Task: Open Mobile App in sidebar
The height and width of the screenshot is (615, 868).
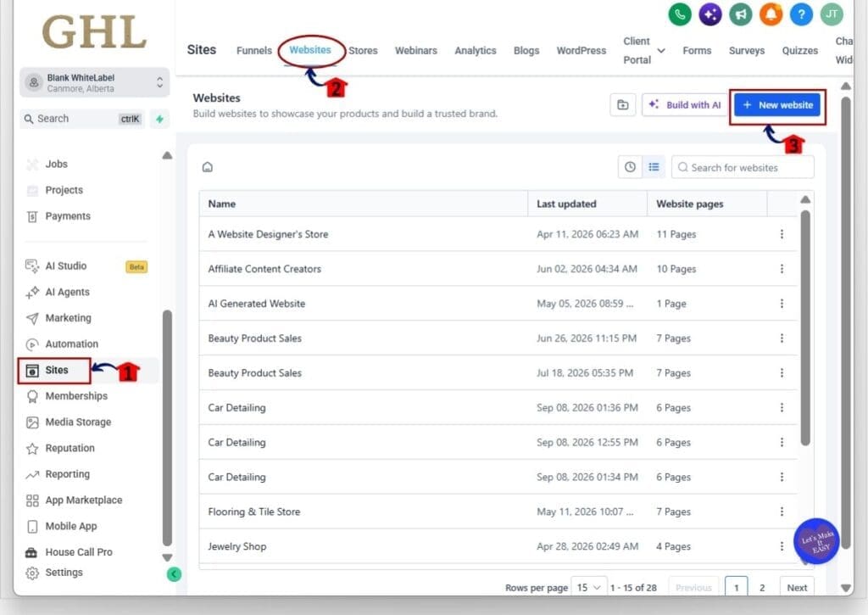Action: [71, 526]
